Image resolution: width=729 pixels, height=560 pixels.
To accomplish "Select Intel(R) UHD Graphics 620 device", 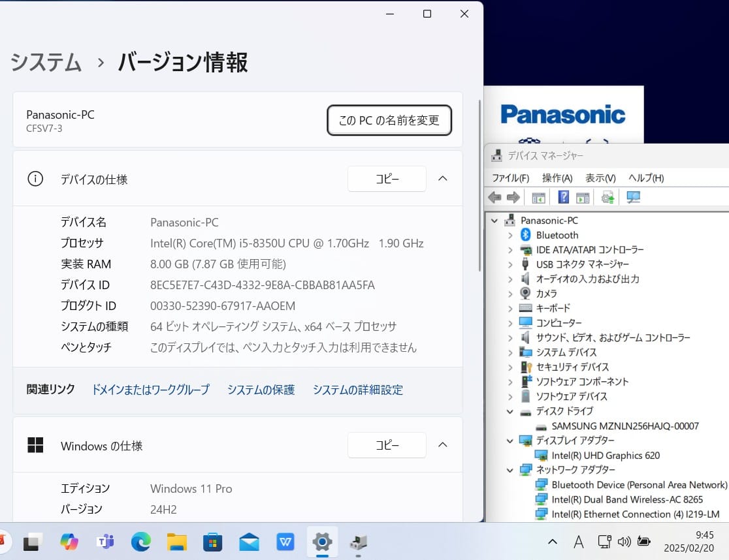I will tap(606, 455).
